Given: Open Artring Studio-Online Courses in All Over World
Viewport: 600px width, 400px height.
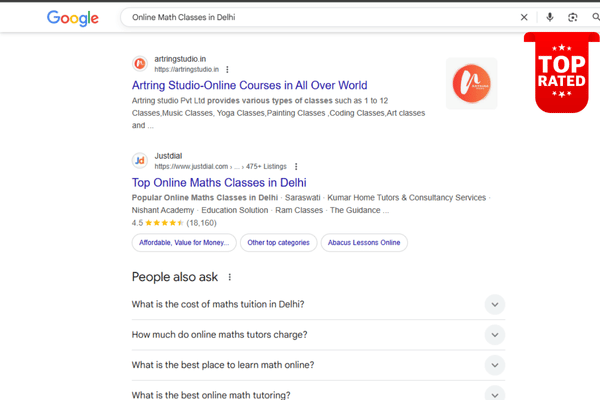Looking at the screenshot, I should [x=249, y=85].
